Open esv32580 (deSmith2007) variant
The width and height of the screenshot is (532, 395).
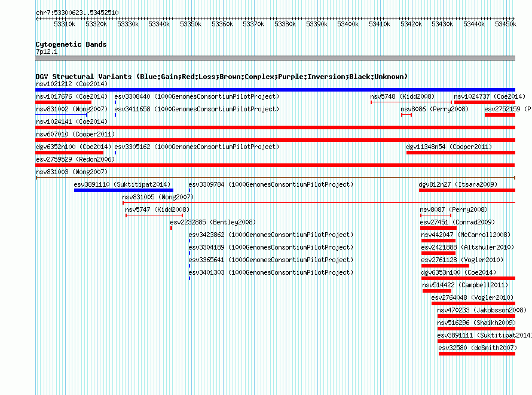[478, 348]
